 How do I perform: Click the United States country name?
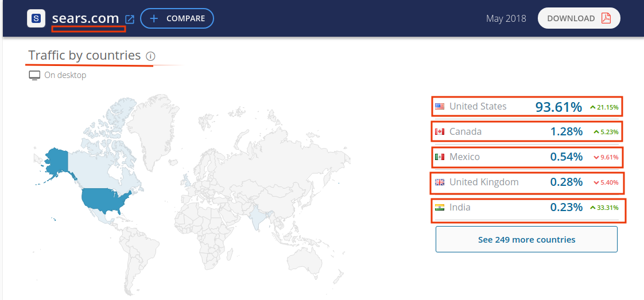point(478,106)
